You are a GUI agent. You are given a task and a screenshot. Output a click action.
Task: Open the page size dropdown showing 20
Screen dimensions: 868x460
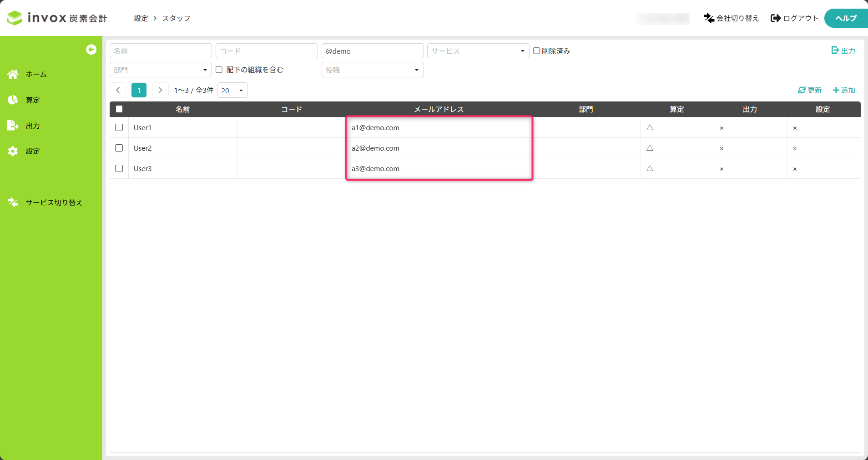pyautogui.click(x=232, y=90)
